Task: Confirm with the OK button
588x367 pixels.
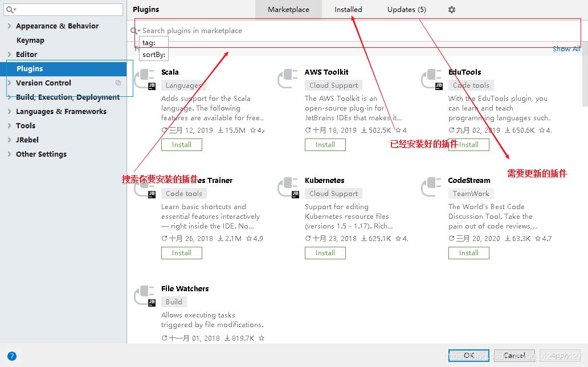Action: [x=469, y=356]
